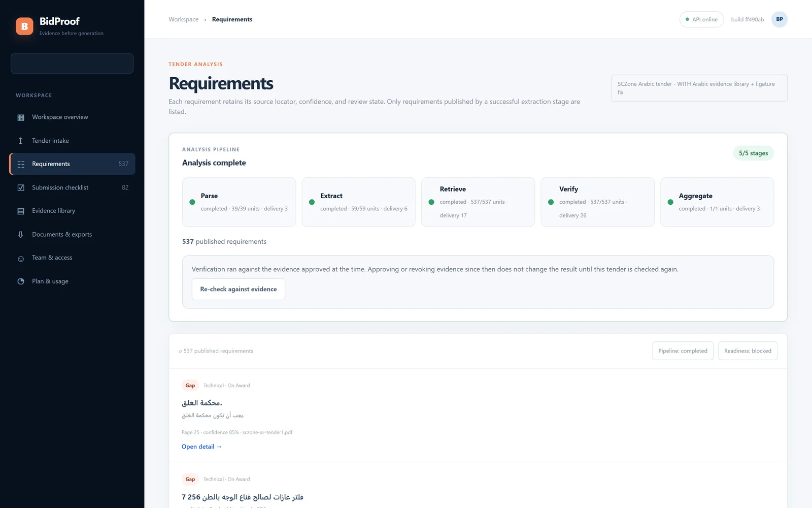Click the API online status pill
Viewport: 812px width, 508px height.
(701, 19)
